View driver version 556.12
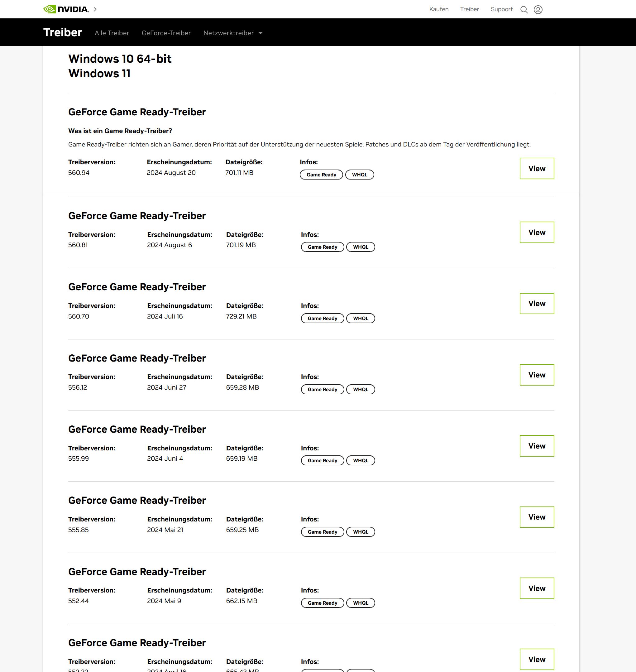 pos(537,375)
